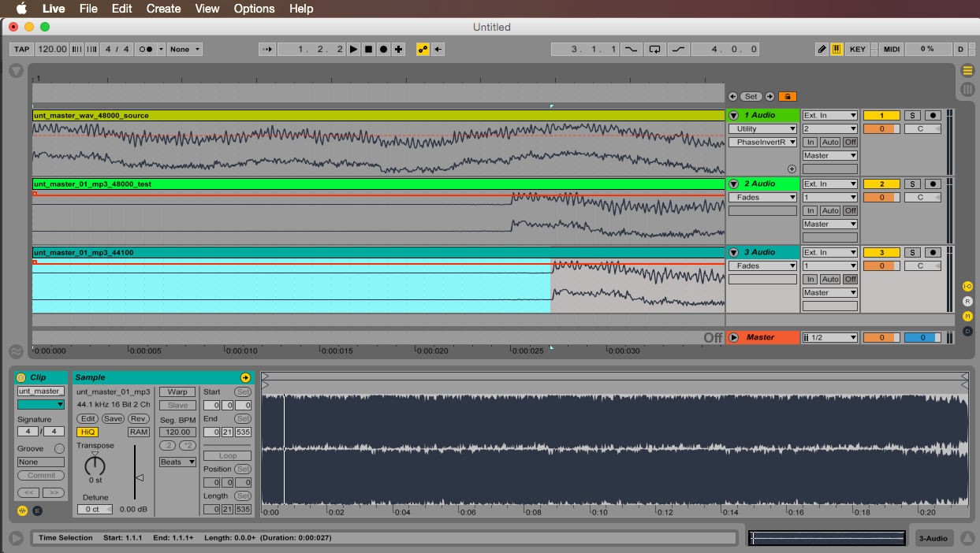Click the clip Warp button
The width and height of the screenshot is (980, 553).
(x=177, y=392)
